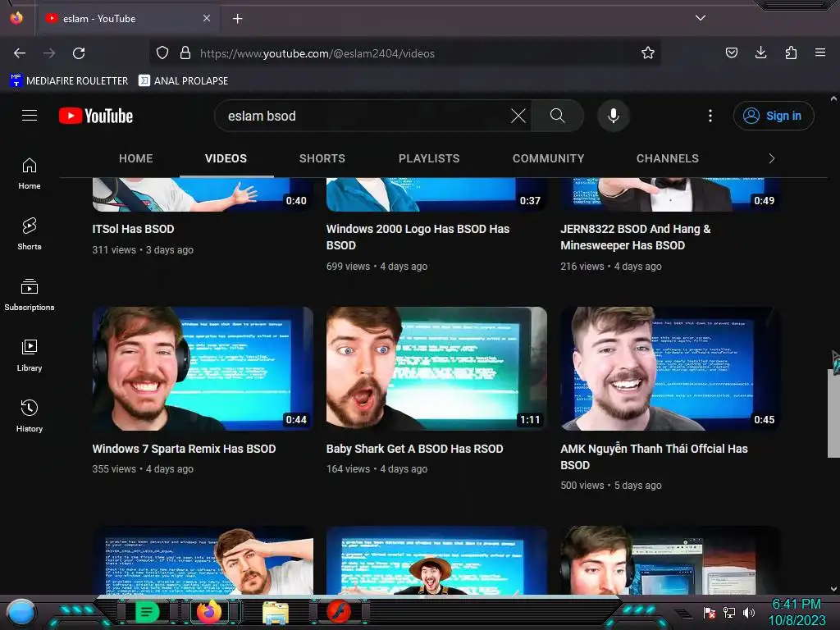Click the network tray icon
Screen dimensions: 840x630
click(729, 613)
